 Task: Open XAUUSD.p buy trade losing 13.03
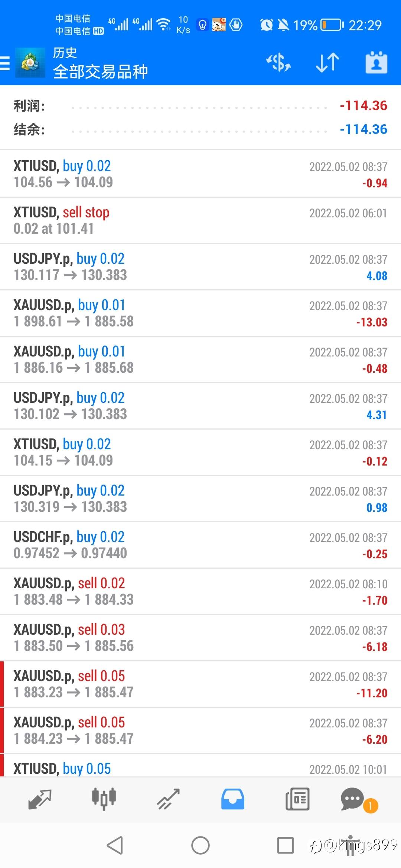pyautogui.click(x=200, y=313)
